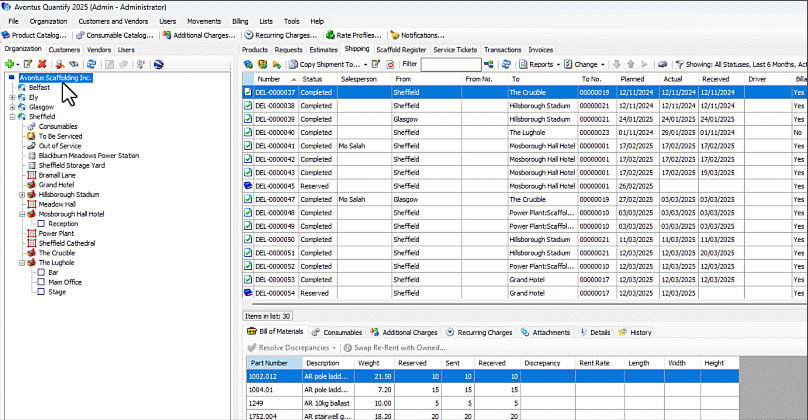Viewport: 808px width, 420px height.
Task: Expand the Glasgow tree node
Action: click(x=11, y=107)
